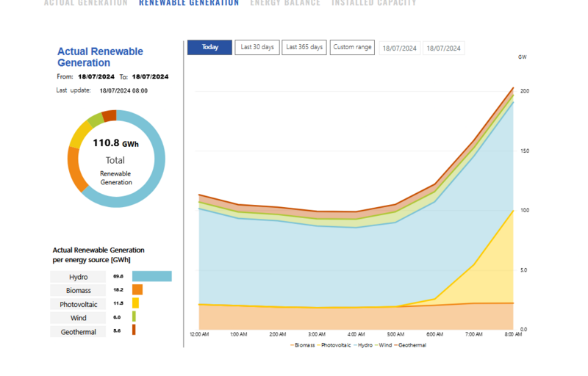Toggle Photovoltaic series in chart legend
This screenshot has height=376, width=588.
pos(336,345)
